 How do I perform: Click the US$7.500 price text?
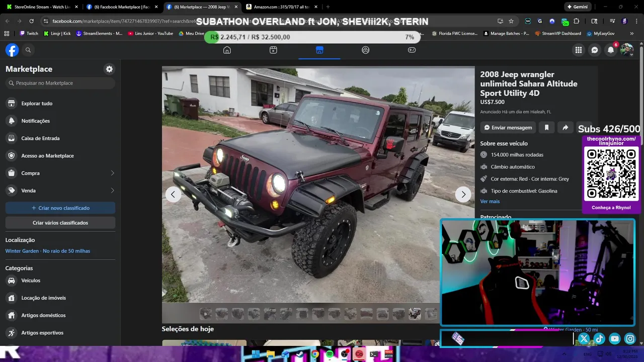(x=492, y=102)
